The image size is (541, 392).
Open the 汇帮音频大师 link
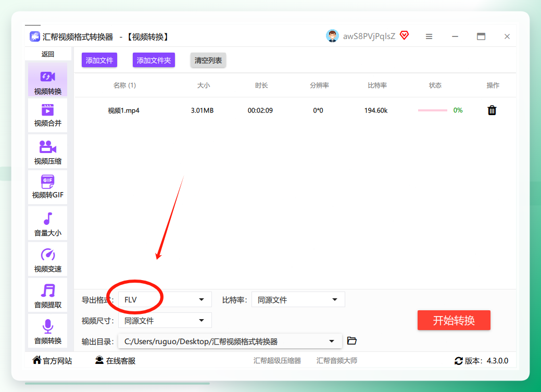337,361
